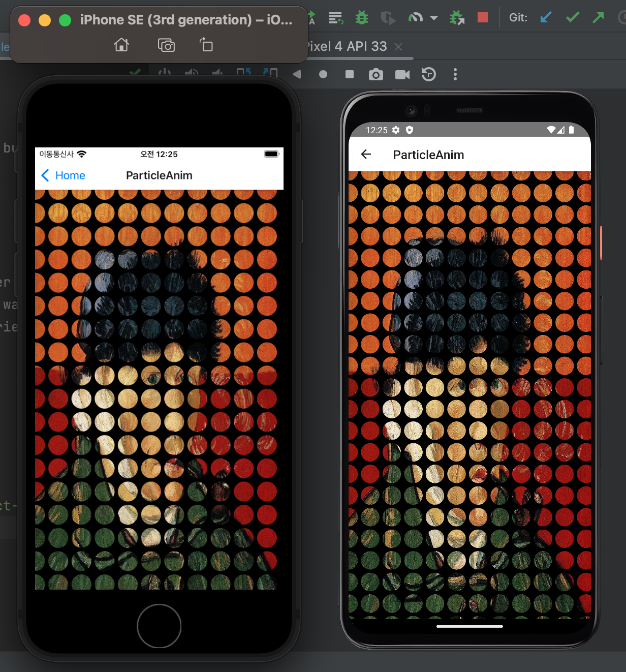This screenshot has height=672, width=626.
Task: Take a Simulator screenshot via the camera icon
Action: [166, 45]
